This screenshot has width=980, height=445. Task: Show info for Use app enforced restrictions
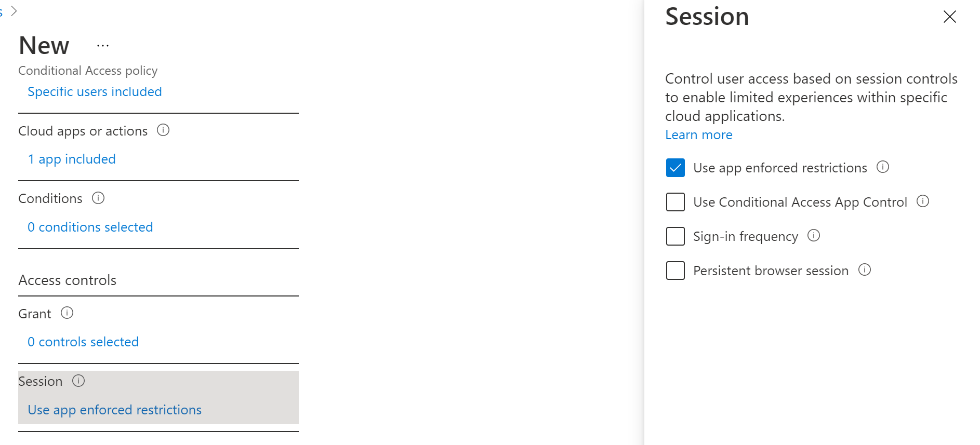883,167
